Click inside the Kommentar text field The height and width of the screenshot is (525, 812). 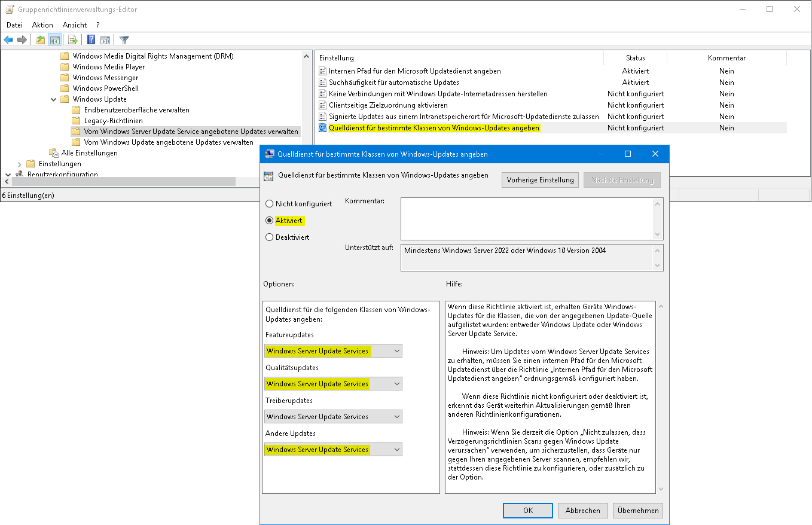pos(526,219)
